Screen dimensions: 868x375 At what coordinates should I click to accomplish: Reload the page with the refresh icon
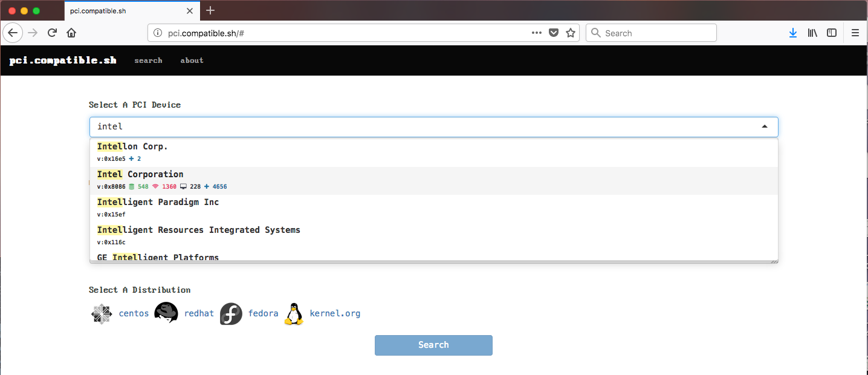(x=52, y=33)
